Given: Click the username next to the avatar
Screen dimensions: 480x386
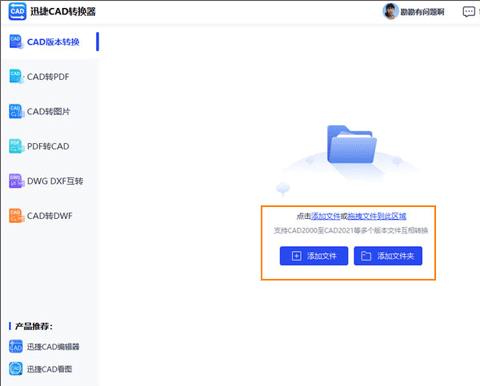Looking at the screenshot, I should click(422, 12).
